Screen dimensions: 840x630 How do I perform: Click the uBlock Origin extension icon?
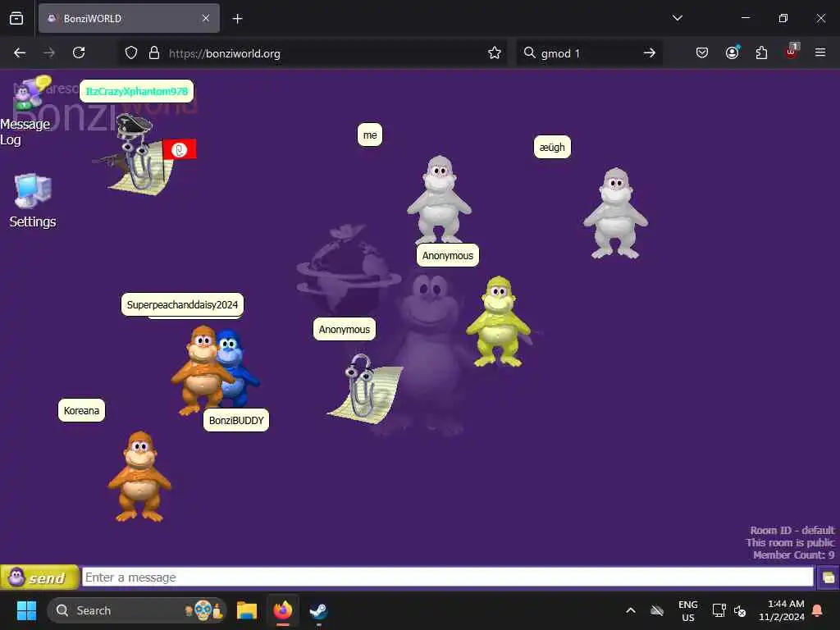pos(792,52)
